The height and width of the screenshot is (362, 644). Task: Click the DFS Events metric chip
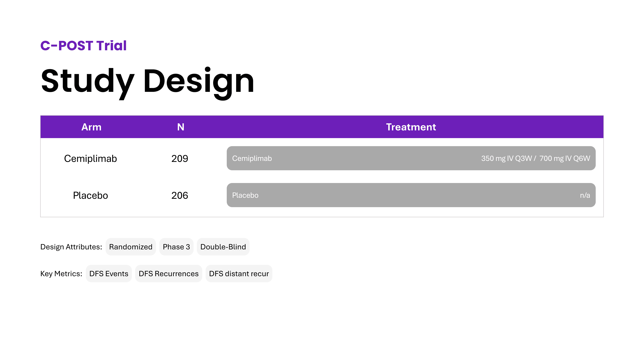[x=109, y=273]
